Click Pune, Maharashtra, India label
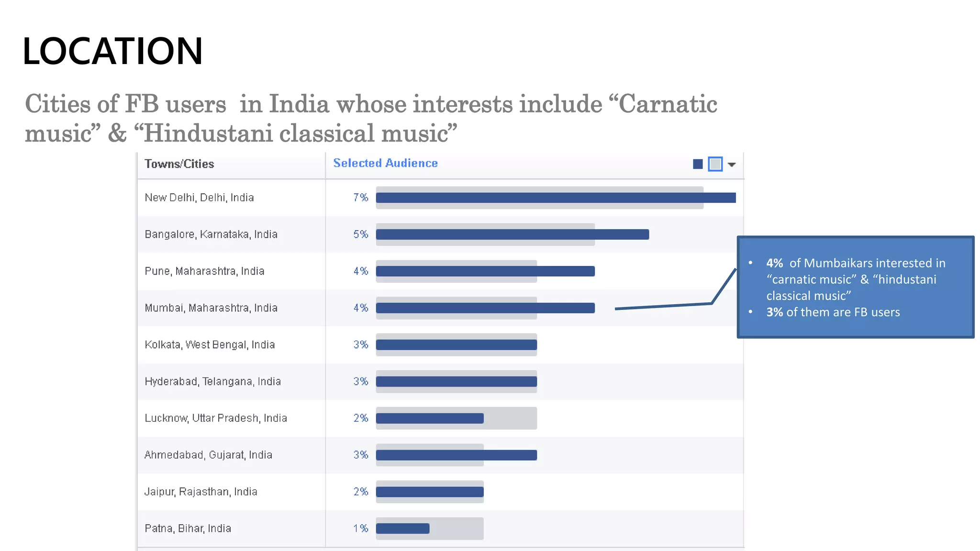Screen dimensions: 980x551 204,271
